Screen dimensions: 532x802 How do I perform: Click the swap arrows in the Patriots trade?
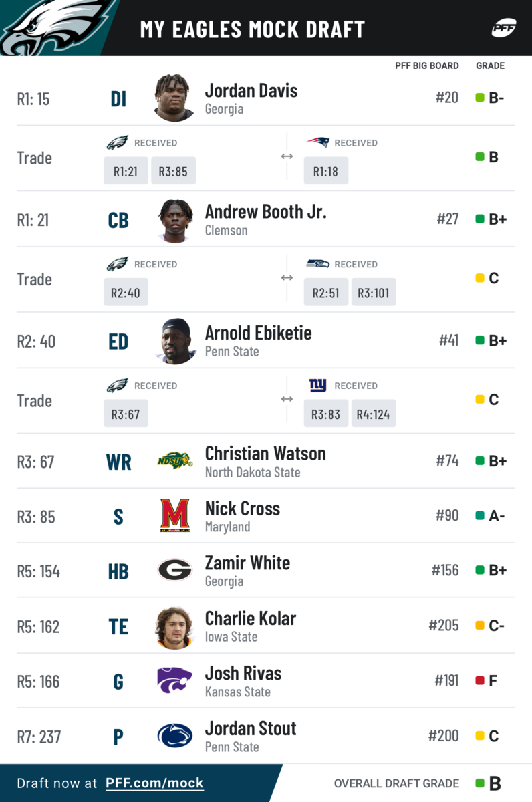287,156
